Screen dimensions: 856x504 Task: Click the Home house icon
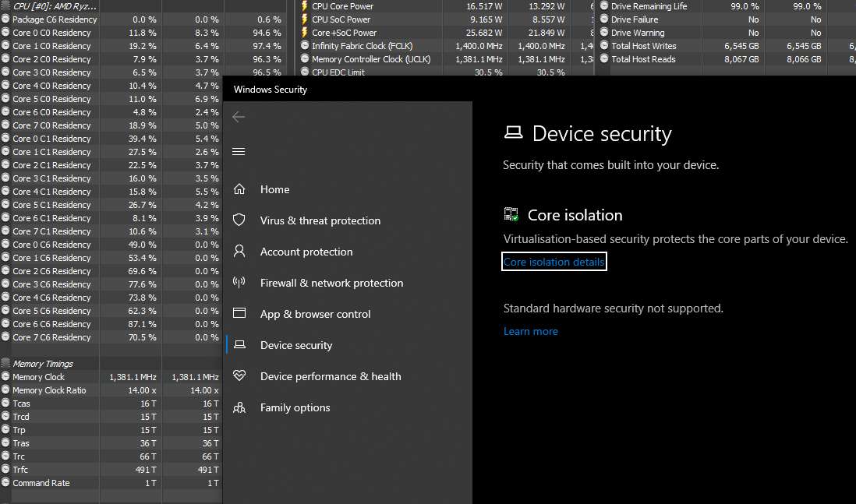tap(239, 189)
